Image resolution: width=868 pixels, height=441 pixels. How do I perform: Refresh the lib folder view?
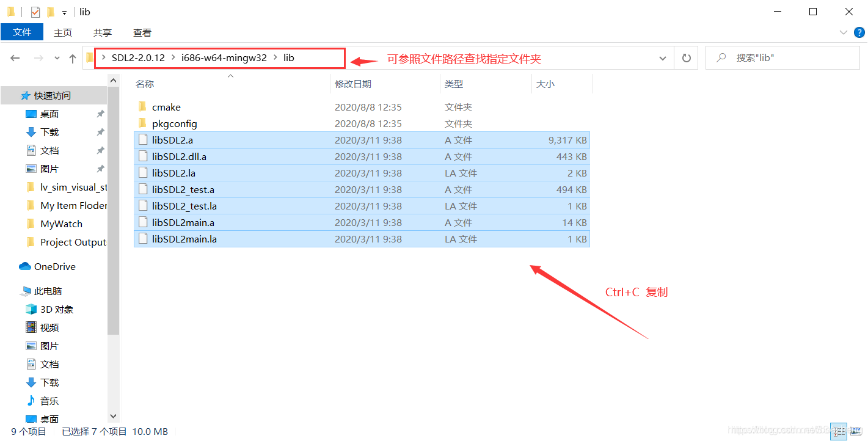click(x=687, y=58)
